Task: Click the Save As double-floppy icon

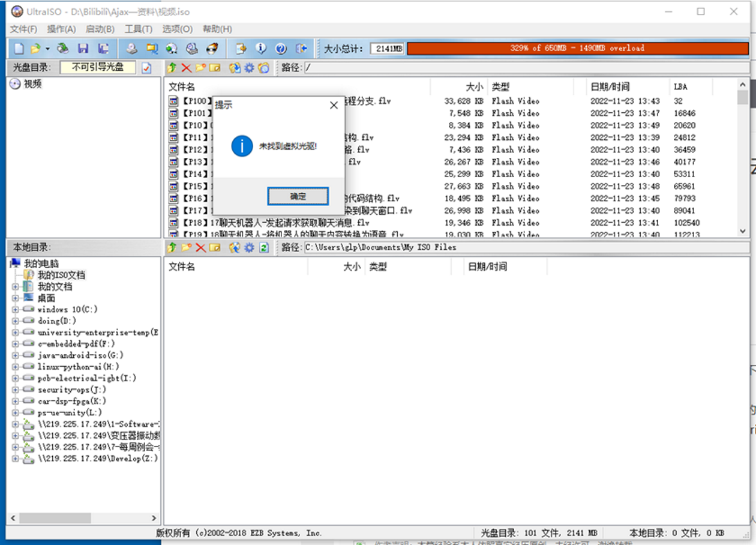Action: (x=103, y=49)
